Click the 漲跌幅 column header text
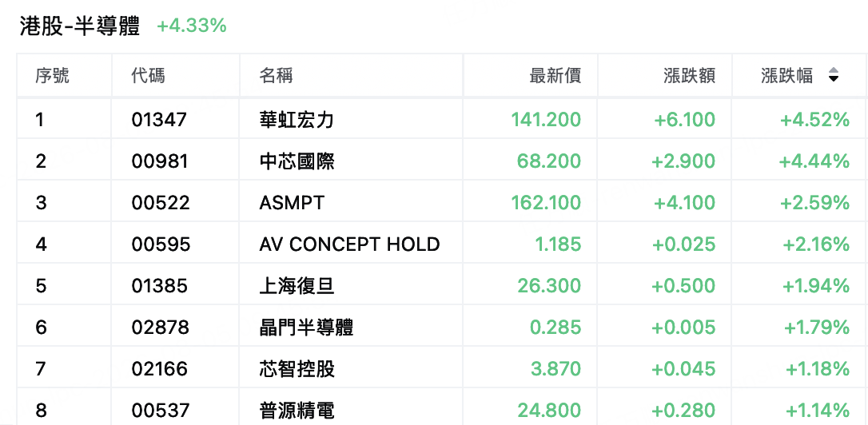Screen dimensions: 868x425 786,75
